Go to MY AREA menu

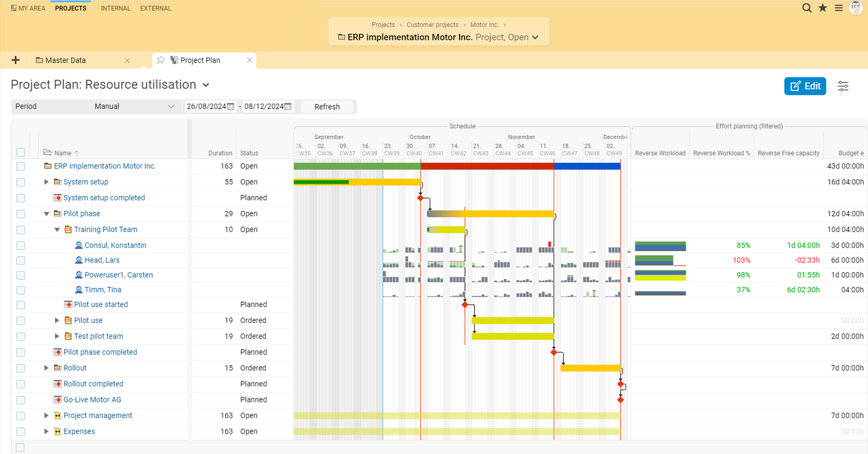(28, 9)
